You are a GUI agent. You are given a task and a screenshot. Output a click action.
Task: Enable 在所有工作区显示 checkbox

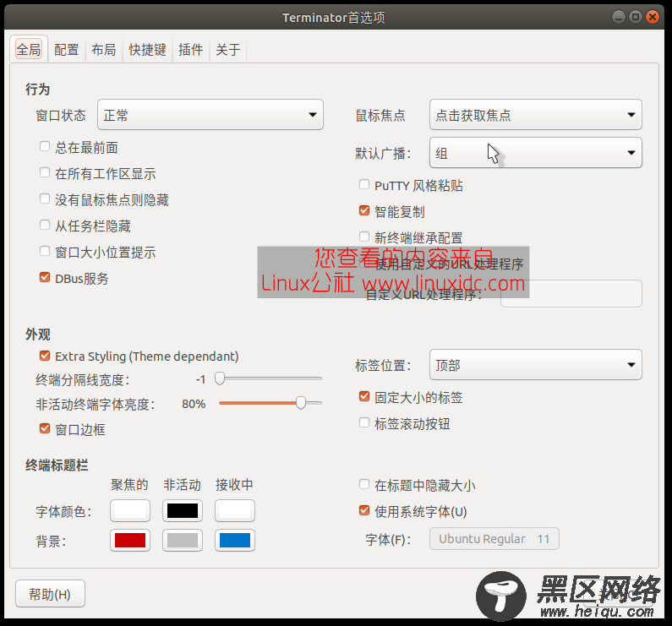[45, 172]
